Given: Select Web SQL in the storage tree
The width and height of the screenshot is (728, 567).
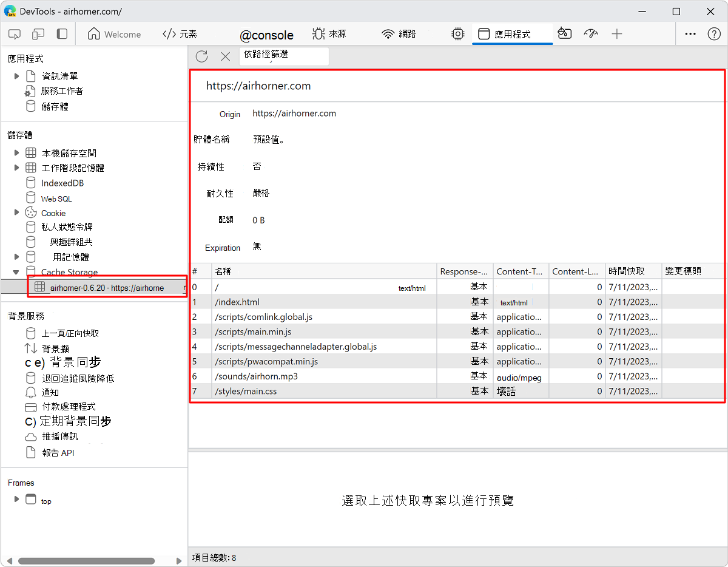Looking at the screenshot, I should (x=56, y=199).
